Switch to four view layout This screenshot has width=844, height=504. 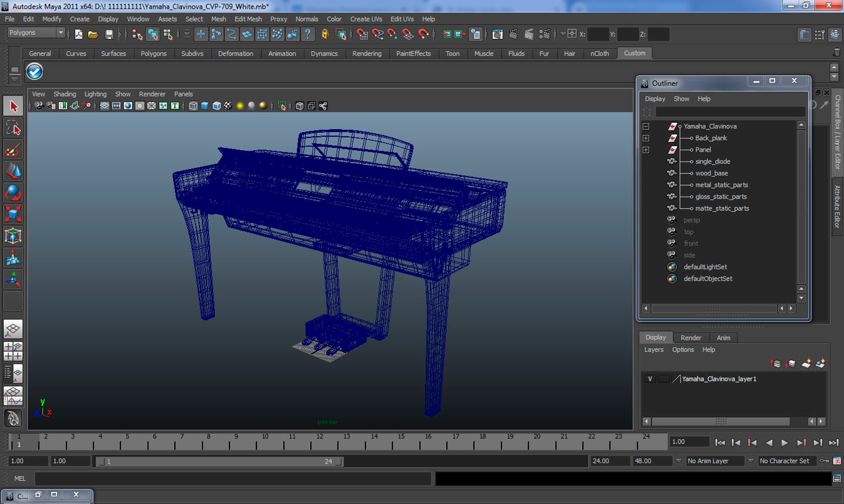tap(13, 351)
